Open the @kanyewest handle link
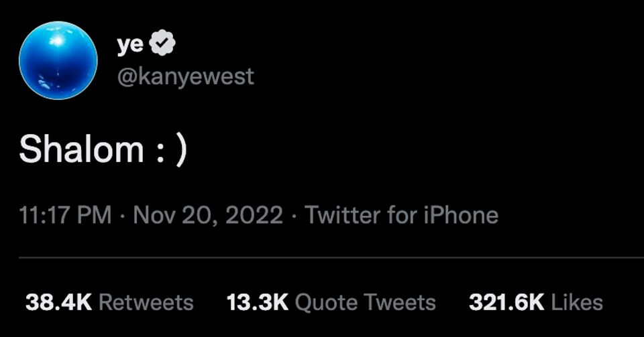 186,76
